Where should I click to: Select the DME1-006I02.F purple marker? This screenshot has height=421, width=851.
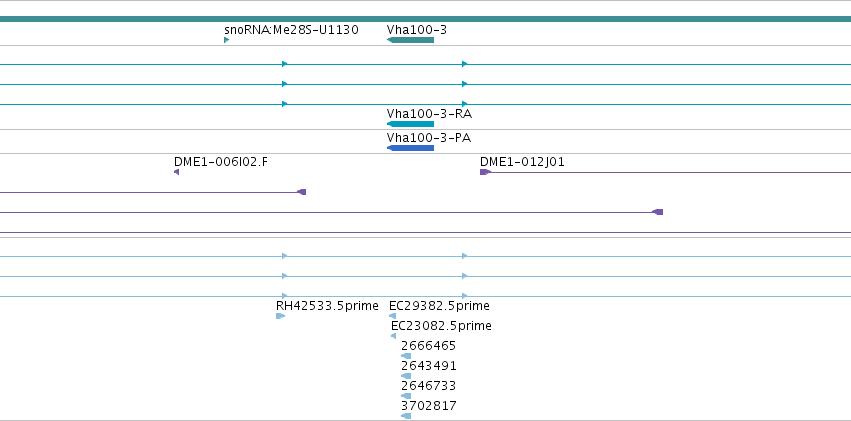click(176, 172)
